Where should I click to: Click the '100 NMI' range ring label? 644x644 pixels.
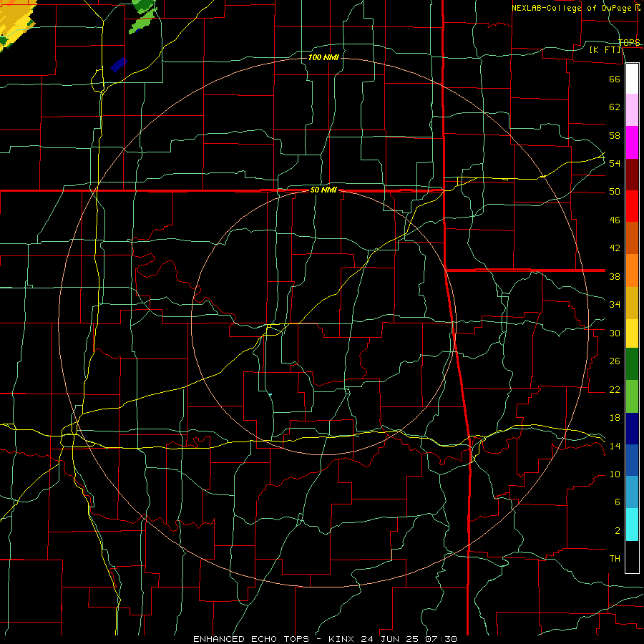coord(323,57)
